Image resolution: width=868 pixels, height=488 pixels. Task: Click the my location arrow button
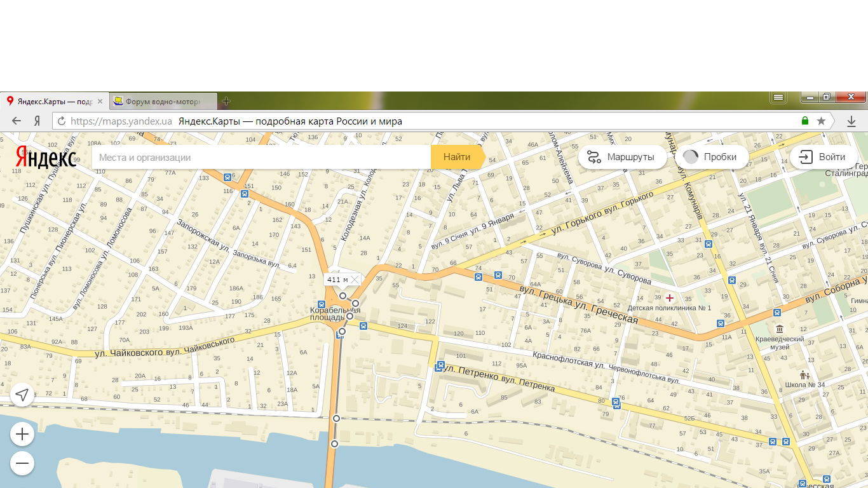22,395
